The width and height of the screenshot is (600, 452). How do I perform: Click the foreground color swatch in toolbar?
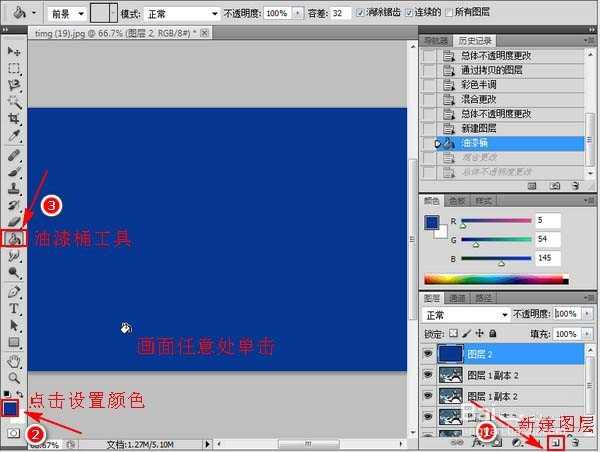(9, 407)
